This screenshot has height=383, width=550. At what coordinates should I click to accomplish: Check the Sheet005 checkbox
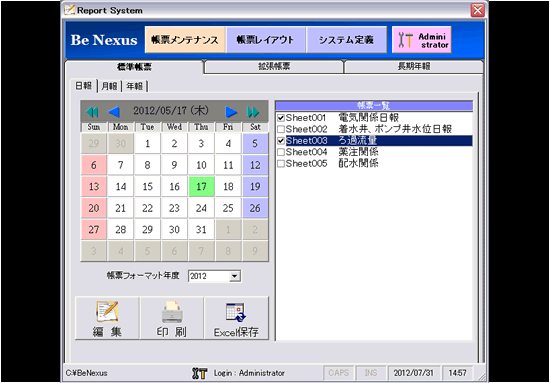click(x=281, y=163)
